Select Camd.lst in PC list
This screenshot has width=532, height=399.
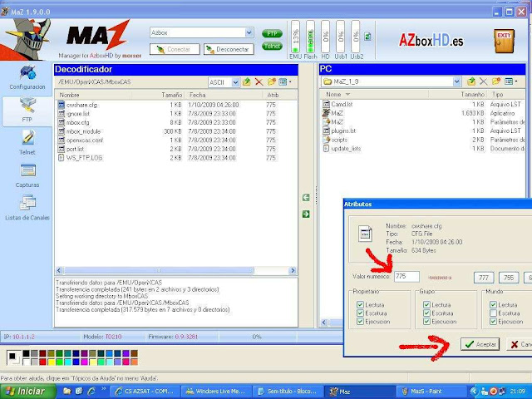pyautogui.click(x=337, y=104)
